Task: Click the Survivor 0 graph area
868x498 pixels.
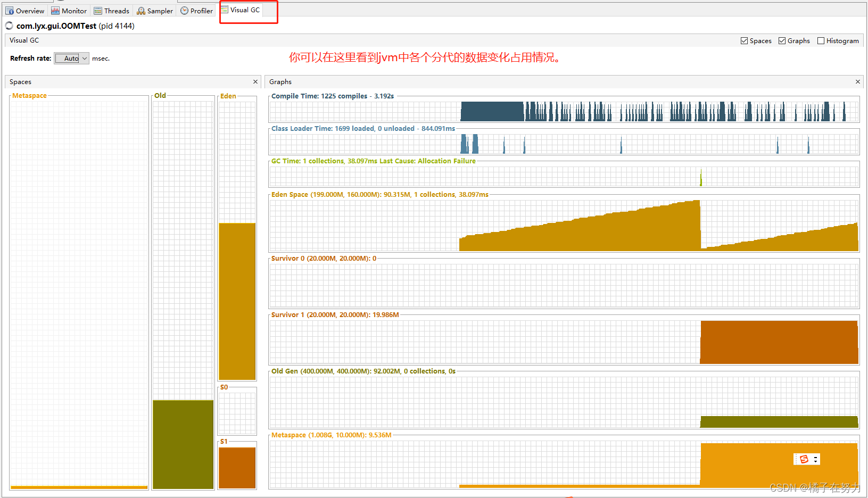Action: 564,285
